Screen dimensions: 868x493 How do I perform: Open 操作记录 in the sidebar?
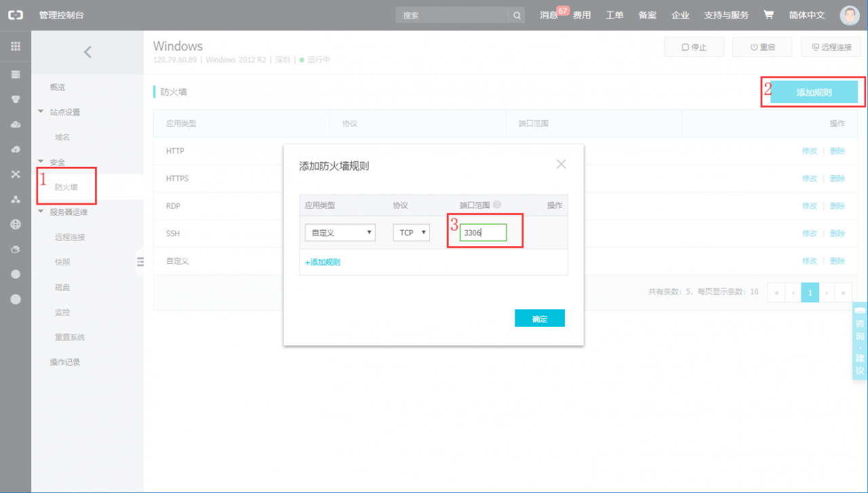coord(65,362)
